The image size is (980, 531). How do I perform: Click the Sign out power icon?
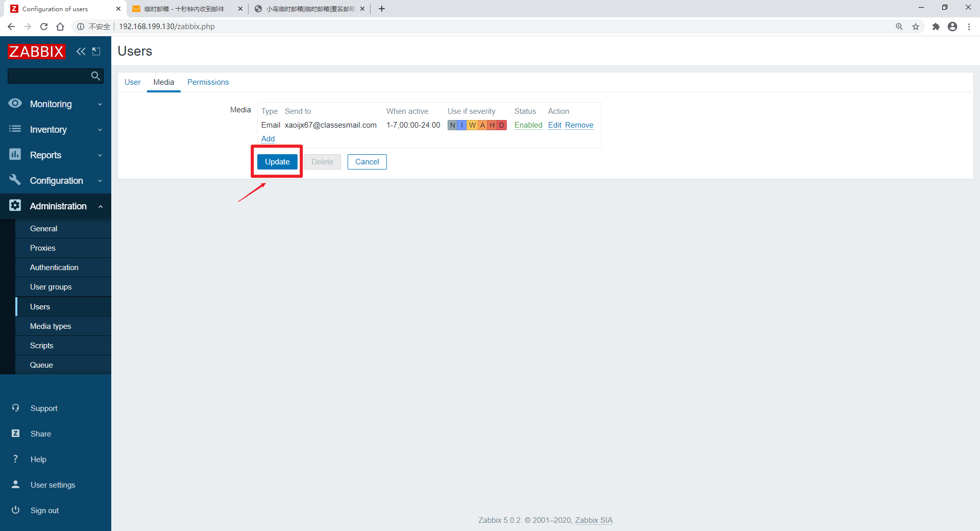coord(16,510)
